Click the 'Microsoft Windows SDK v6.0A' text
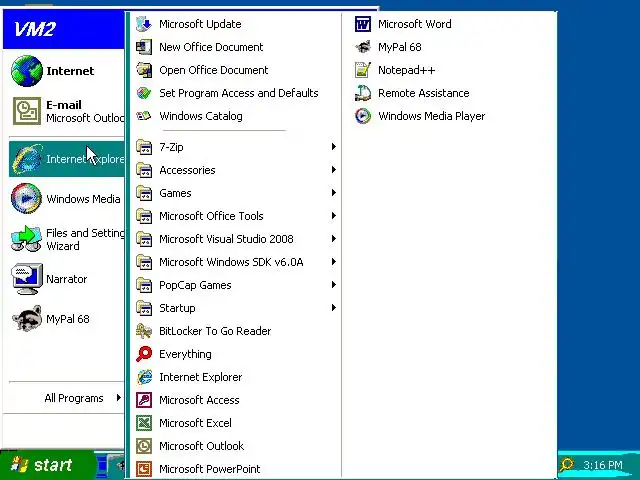 [231, 262]
